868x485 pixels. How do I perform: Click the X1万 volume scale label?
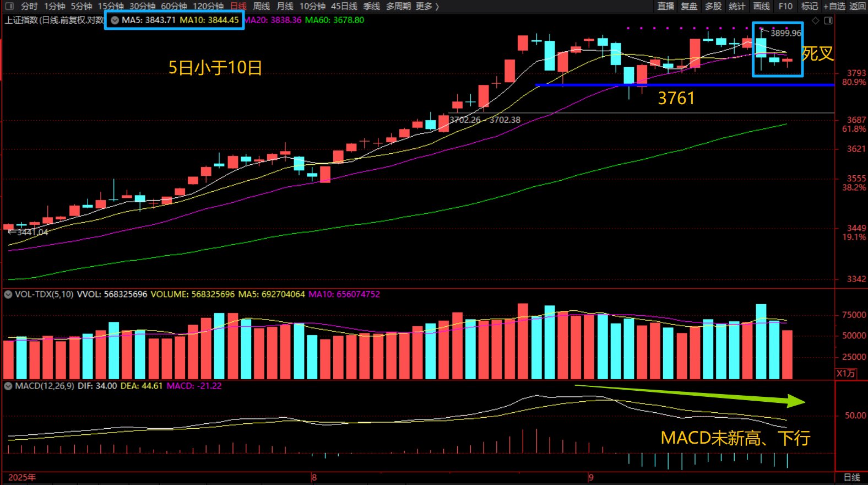click(846, 373)
